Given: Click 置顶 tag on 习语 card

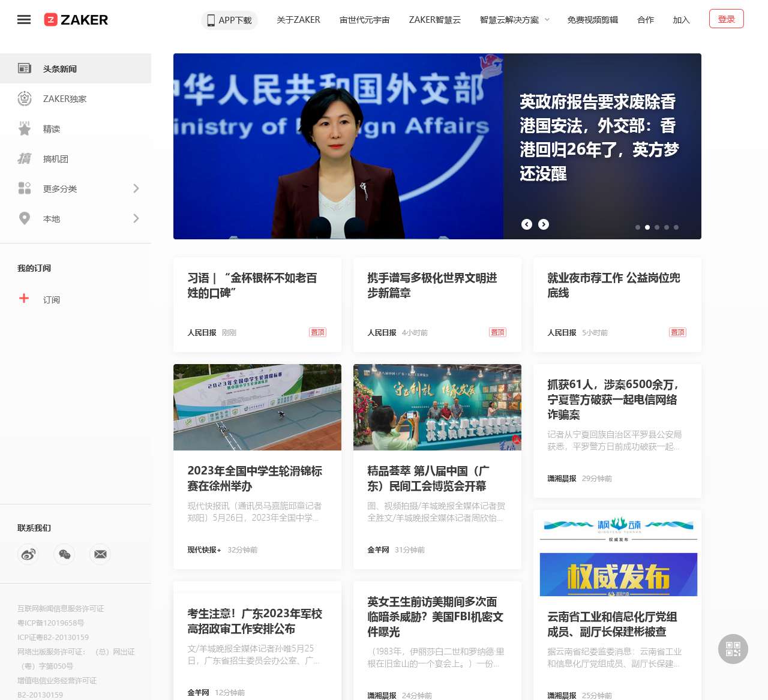Looking at the screenshot, I should [317, 332].
